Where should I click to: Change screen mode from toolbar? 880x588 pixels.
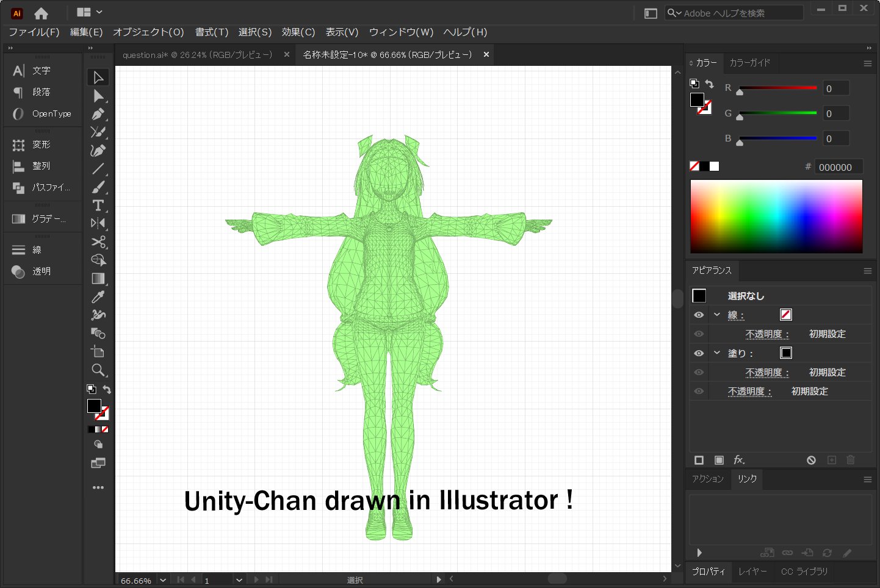coord(98,463)
